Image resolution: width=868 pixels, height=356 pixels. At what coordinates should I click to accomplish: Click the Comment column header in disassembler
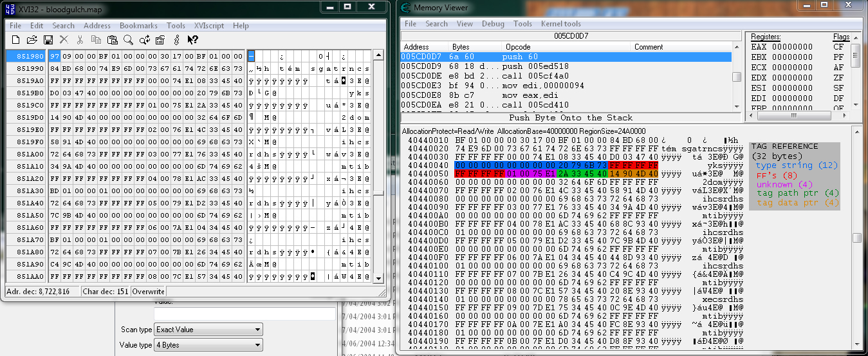[x=681, y=47]
